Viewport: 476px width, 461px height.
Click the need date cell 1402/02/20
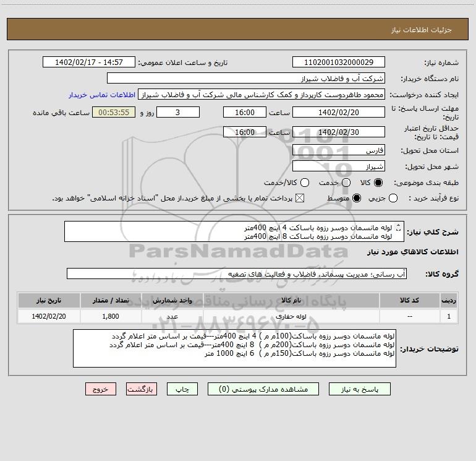pos(49,316)
